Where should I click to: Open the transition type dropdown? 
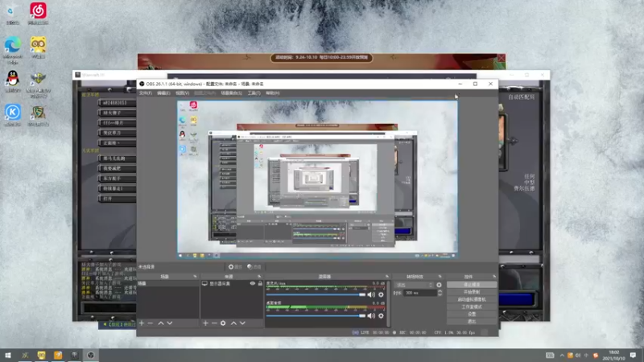coord(414,285)
